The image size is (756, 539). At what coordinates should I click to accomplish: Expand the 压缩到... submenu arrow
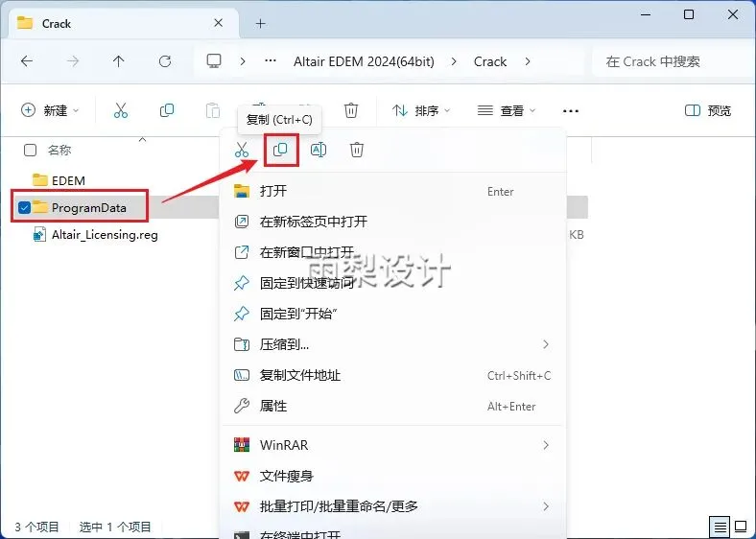pos(546,344)
